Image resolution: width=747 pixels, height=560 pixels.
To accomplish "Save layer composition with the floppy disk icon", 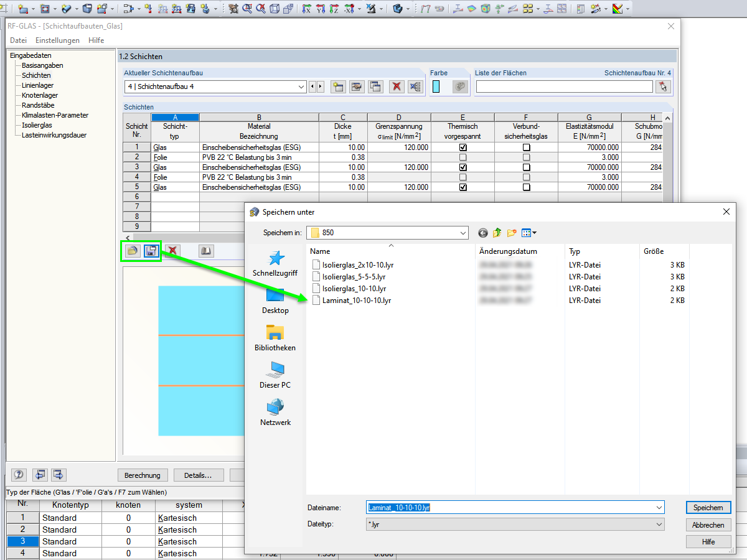I will 151,251.
